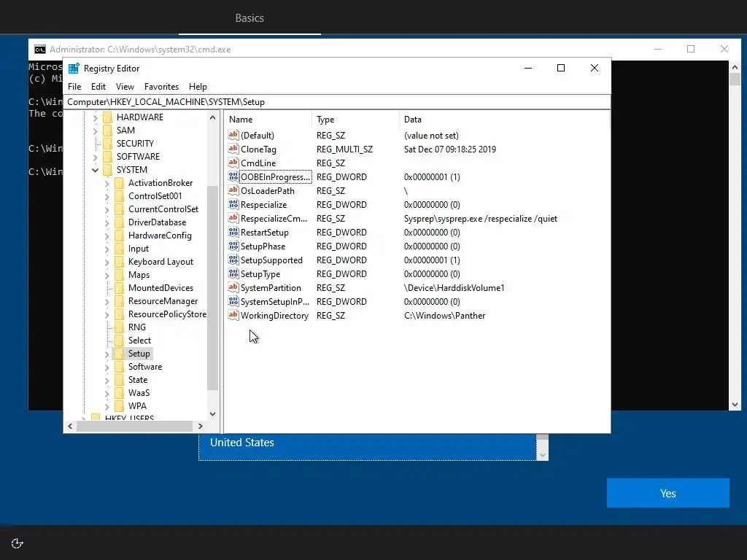Click the SAM folder icon
This screenshot has width=747, height=560.
(108, 131)
